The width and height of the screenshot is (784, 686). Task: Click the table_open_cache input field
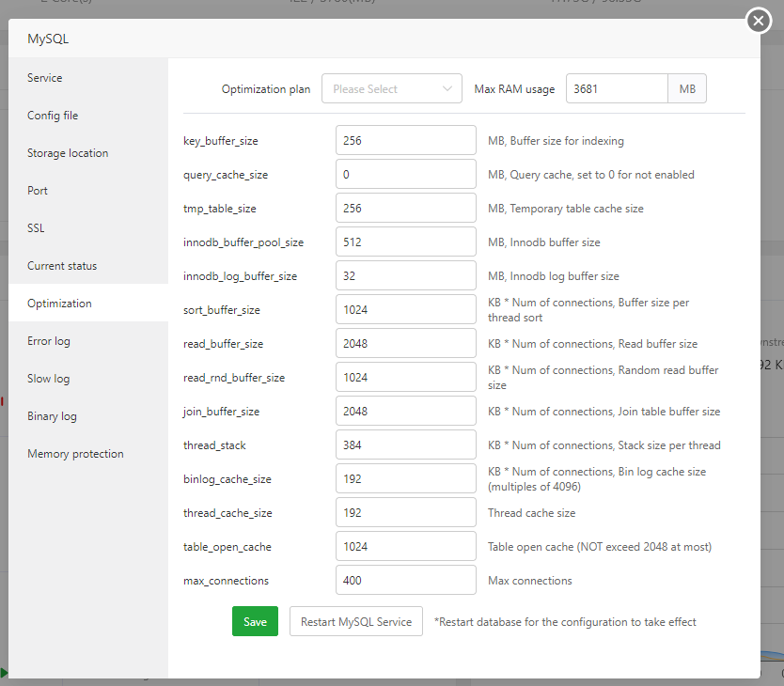(x=405, y=547)
